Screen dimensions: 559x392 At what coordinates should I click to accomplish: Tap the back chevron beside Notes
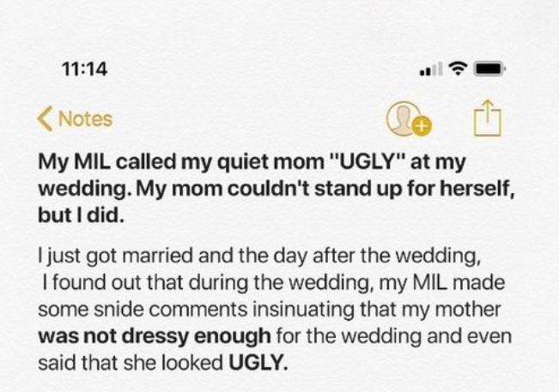(x=45, y=119)
